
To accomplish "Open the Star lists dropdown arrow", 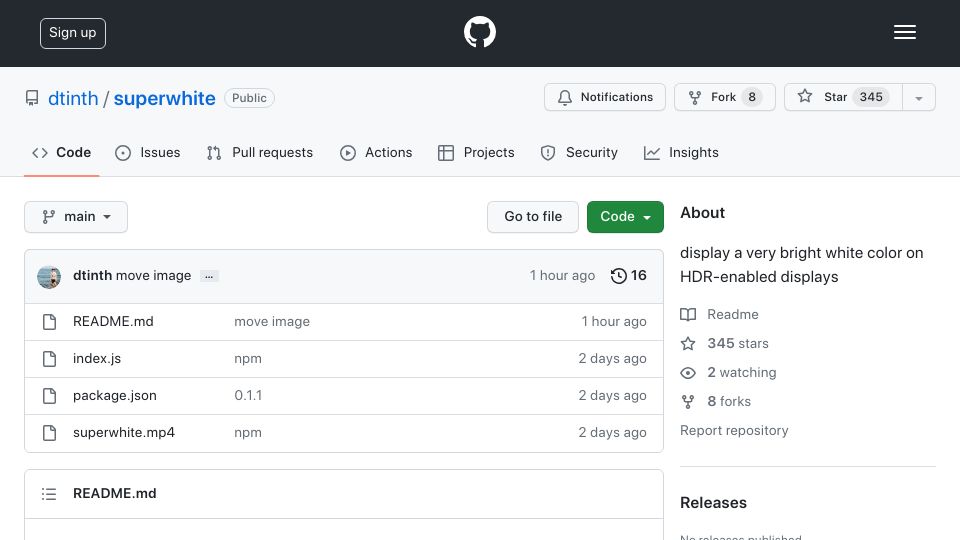I will pyautogui.click(x=918, y=97).
